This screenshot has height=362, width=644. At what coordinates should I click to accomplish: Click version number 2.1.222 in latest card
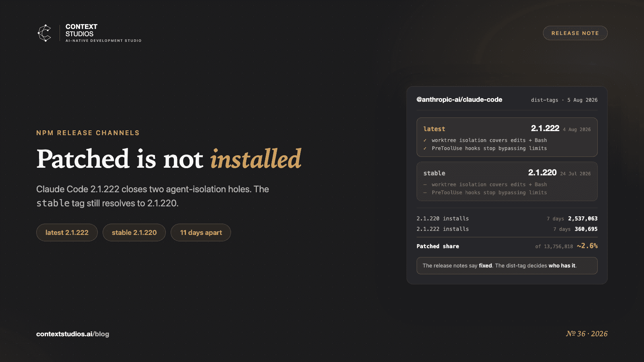point(545,128)
